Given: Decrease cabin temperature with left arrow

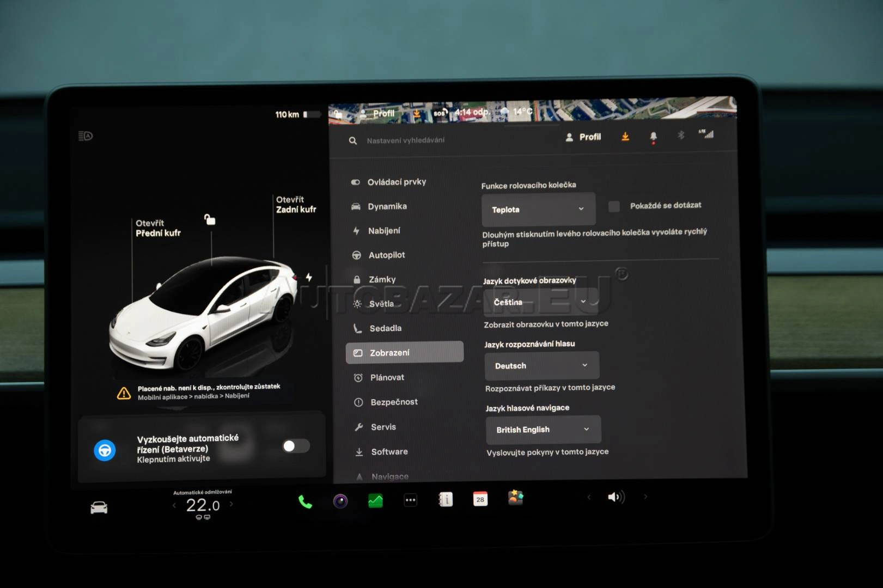Looking at the screenshot, I should tap(174, 505).
